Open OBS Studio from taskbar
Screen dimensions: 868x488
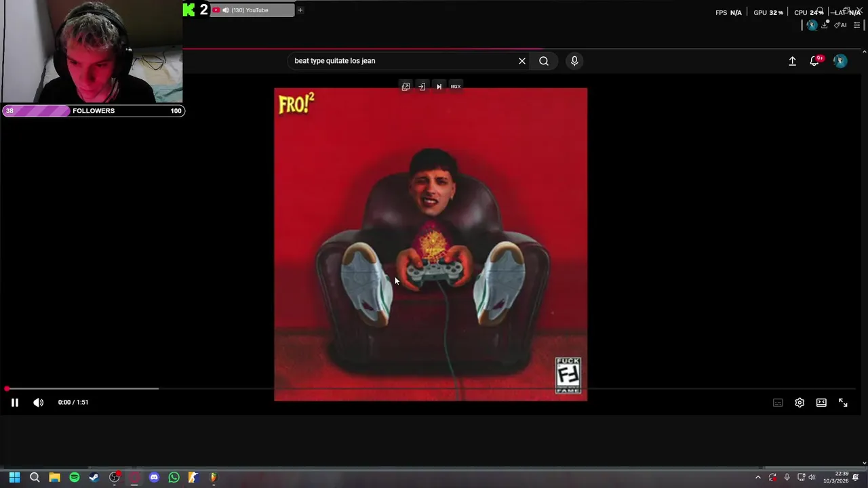click(115, 477)
